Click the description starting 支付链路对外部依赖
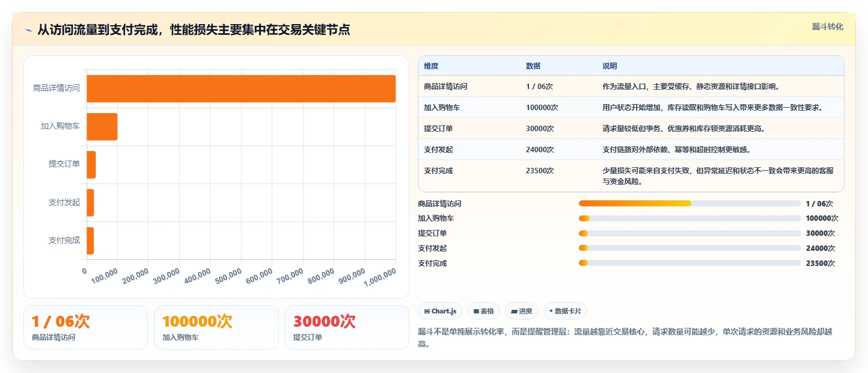The height and width of the screenshot is (373, 868). tap(676, 150)
